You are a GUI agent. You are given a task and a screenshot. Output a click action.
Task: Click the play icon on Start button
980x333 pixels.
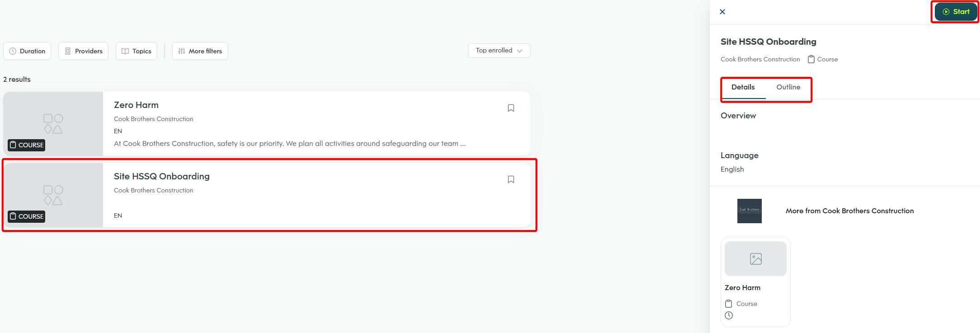(x=946, y=12)
